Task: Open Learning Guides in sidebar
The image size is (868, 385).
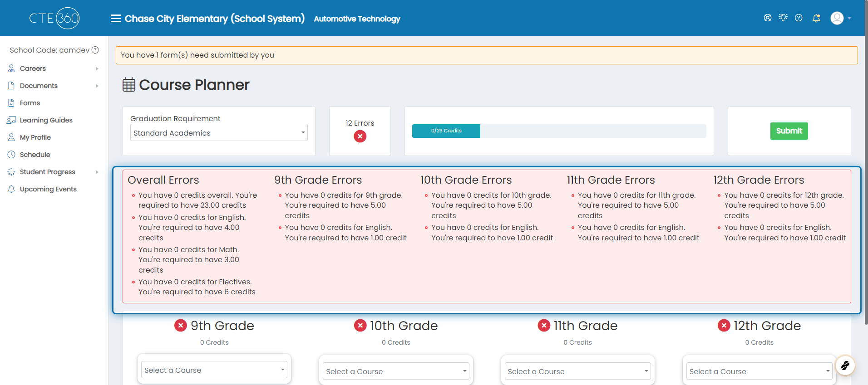Action: point(46,120)
